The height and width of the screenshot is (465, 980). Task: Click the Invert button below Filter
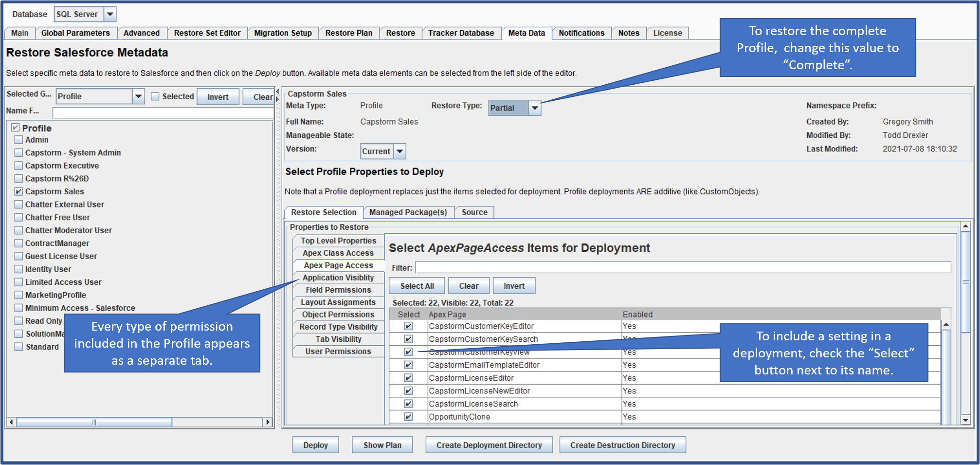point(514,286)
